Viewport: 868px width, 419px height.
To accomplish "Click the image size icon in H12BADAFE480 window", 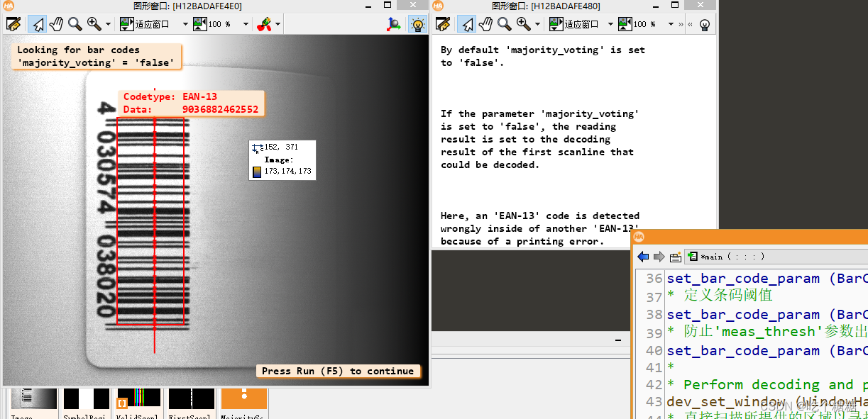I will tap(625, 24).
